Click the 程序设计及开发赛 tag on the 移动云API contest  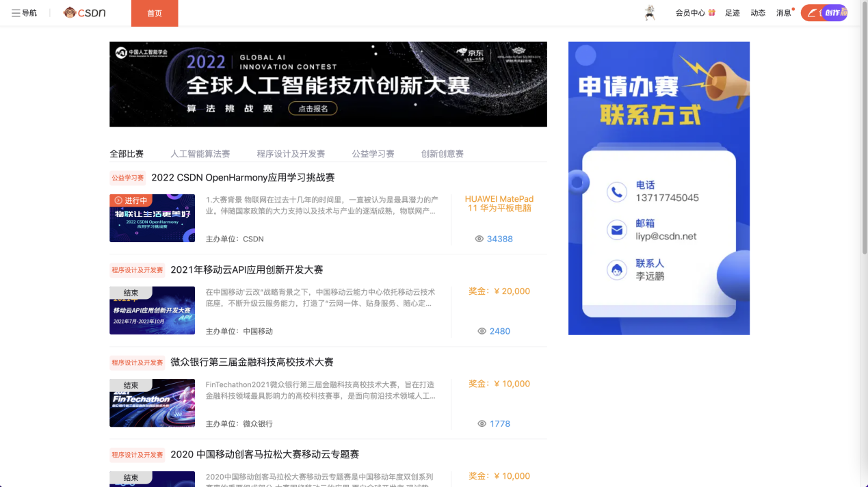click(x=137, y=270)
